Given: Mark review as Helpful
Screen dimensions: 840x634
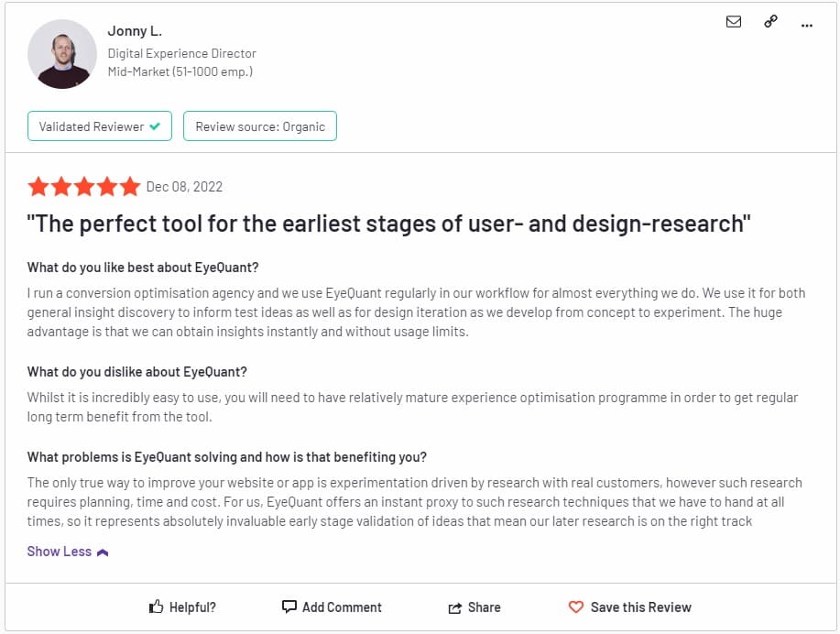Looking at the screenshot, I should 182,607.
